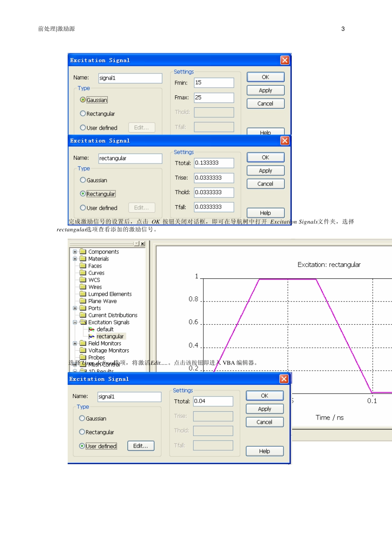The height and width of the screenshot is (555, 392).
Task: Select User defined radio in rectangular dialog
Action: tap(83, 208)
